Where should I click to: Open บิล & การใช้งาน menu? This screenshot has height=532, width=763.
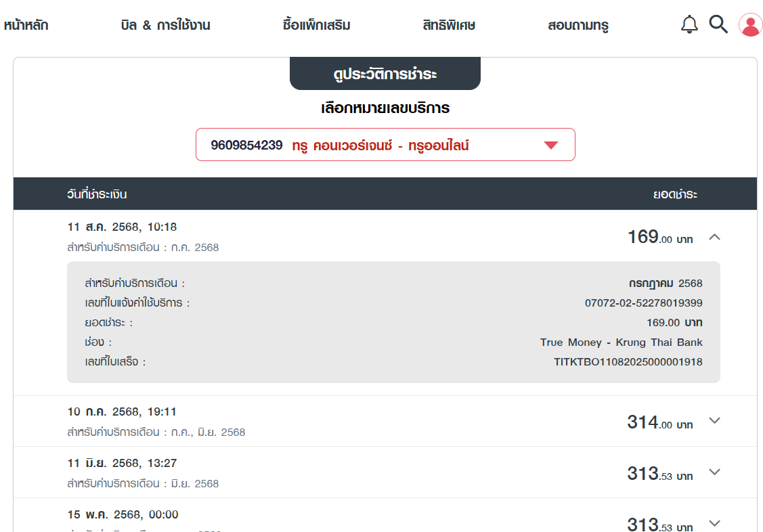[165, 25]
